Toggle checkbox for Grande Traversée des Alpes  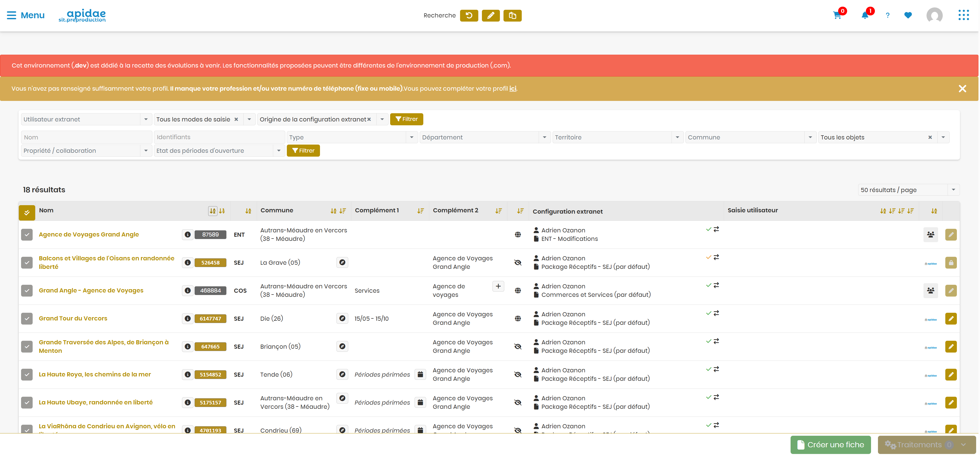click(27, 347)
